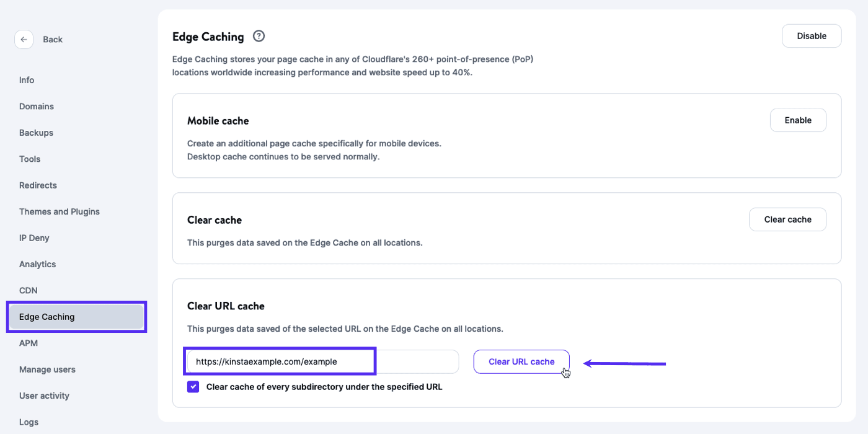View the User activity page

tap(44, 395)
